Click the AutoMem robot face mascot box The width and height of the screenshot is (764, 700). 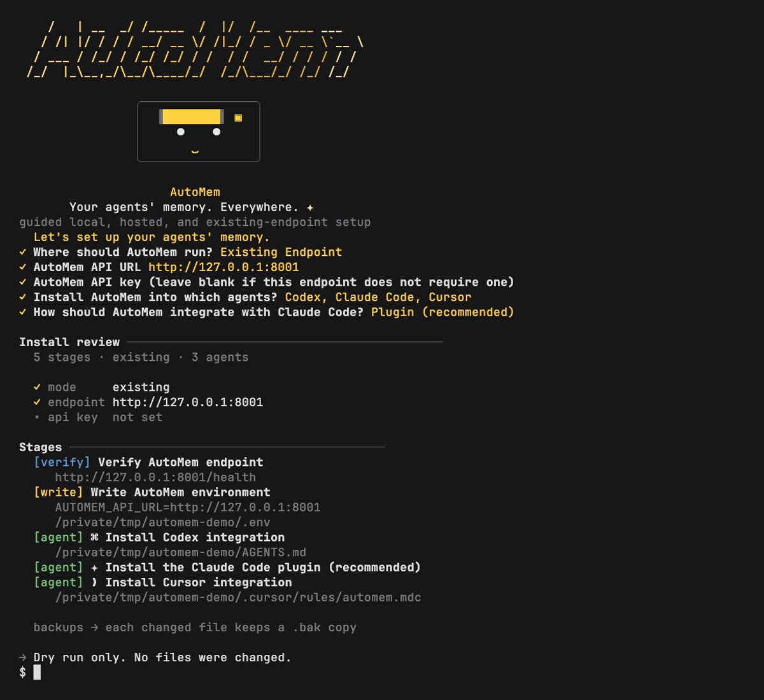click(x=199, y=132)
